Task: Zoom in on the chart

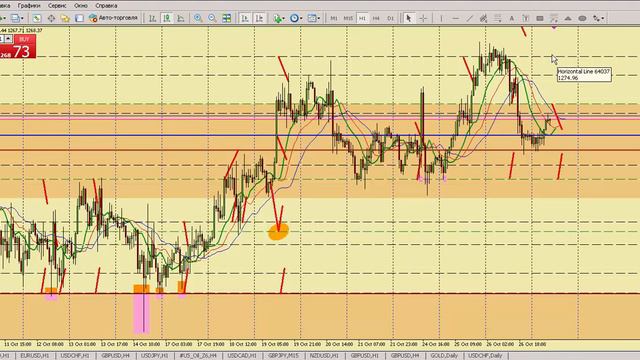Action: click(x=198, y=18)
